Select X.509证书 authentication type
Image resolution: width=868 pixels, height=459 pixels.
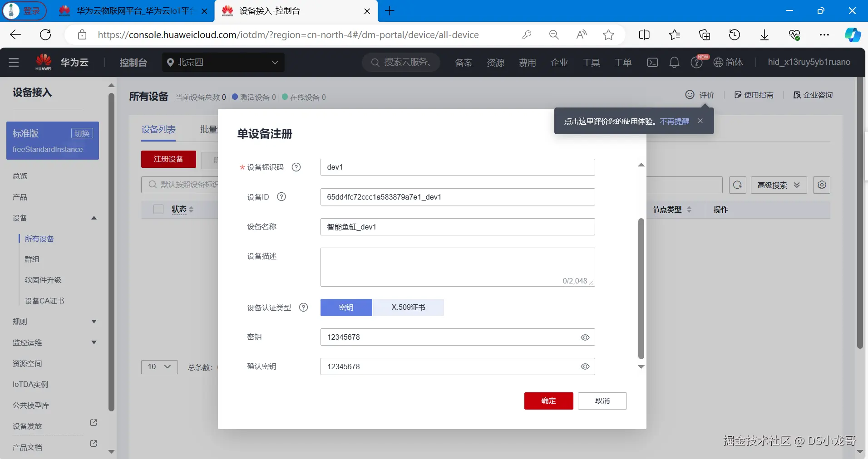(408, 308)
